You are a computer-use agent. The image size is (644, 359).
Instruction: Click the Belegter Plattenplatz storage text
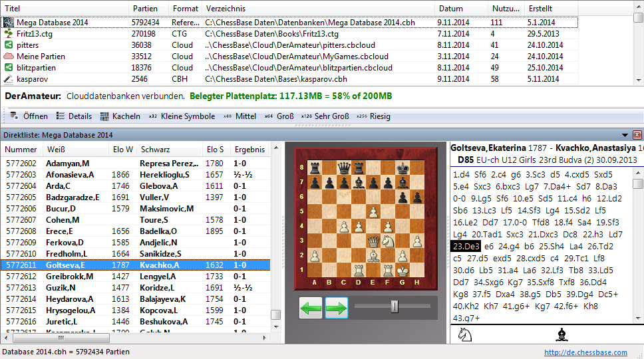[x=291, y=96]
